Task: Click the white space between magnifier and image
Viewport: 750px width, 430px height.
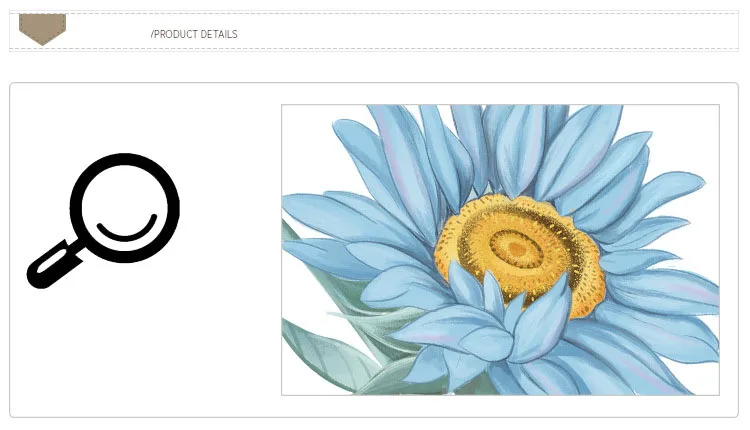Action: click(x=231, y=249)
